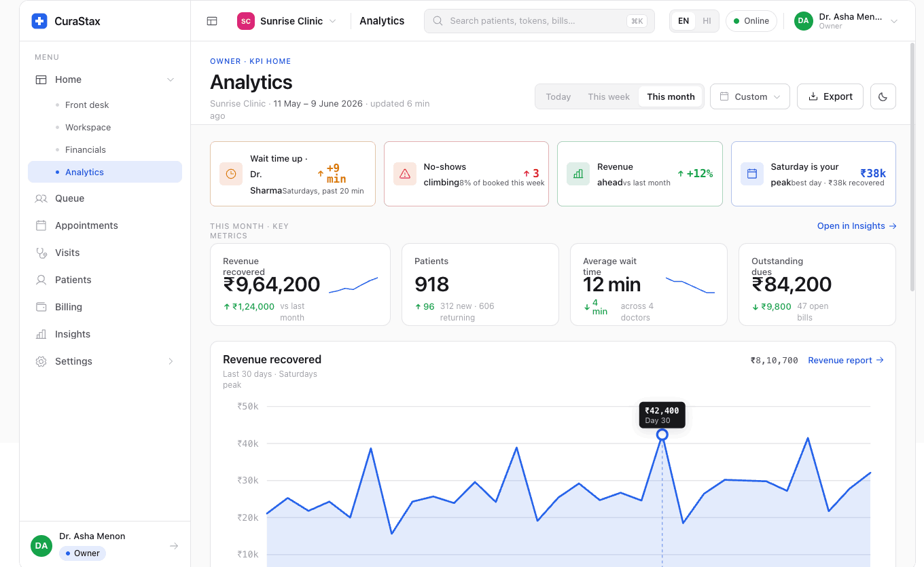924x567 pixels.
Task: Select the This week range
Action: (609, 96)
